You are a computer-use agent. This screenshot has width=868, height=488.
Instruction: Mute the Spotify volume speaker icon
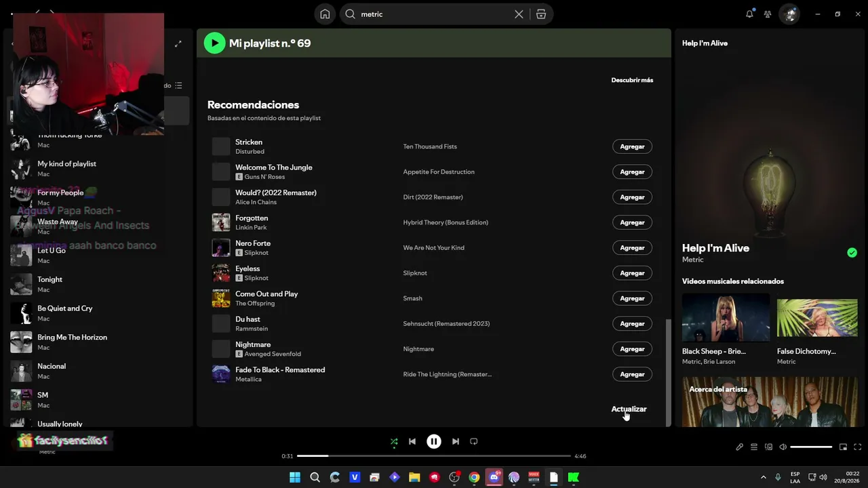783,447
